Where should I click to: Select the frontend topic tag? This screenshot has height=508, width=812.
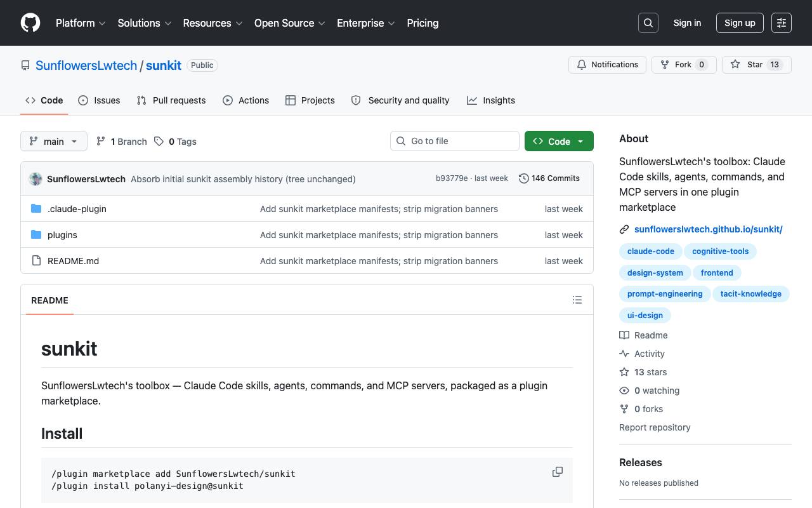717,273
